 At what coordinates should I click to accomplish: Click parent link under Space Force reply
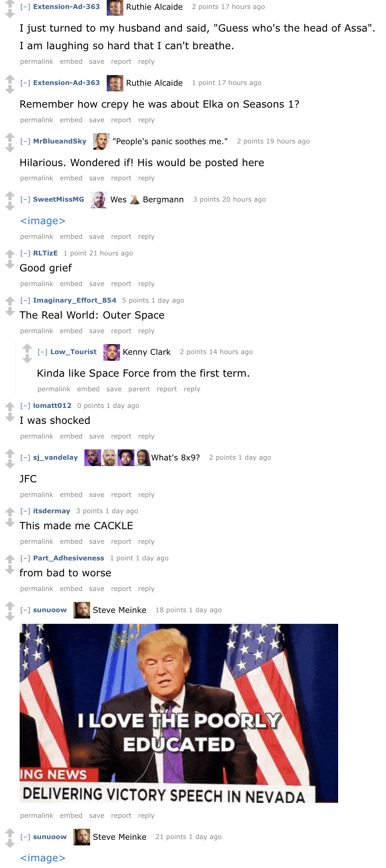(x=139, y=389)
